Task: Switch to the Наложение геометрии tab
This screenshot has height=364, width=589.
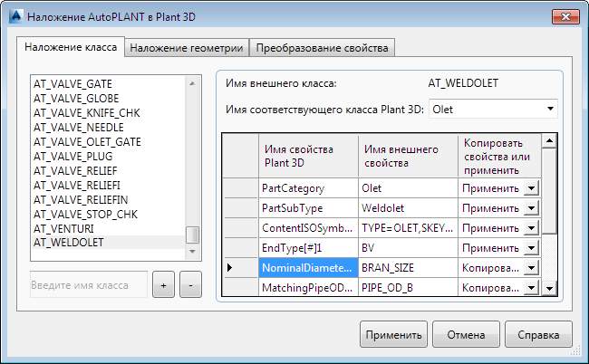Action: click(x=187, y=48)
